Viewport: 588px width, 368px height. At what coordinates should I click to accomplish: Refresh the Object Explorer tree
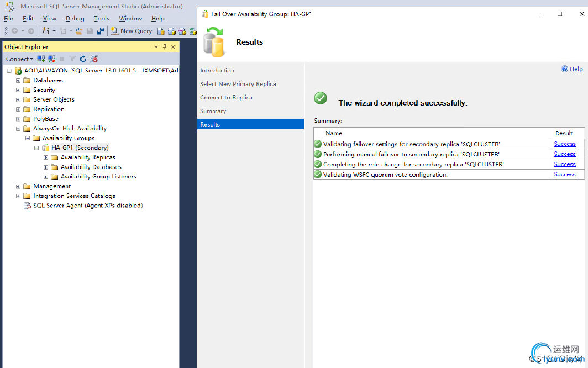click(83, 59)
